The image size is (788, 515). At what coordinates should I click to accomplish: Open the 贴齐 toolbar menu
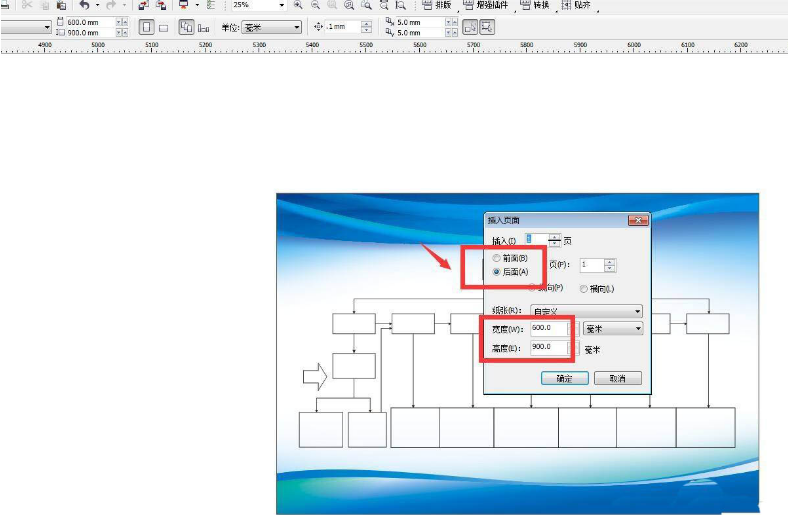(x=576, y=5)
